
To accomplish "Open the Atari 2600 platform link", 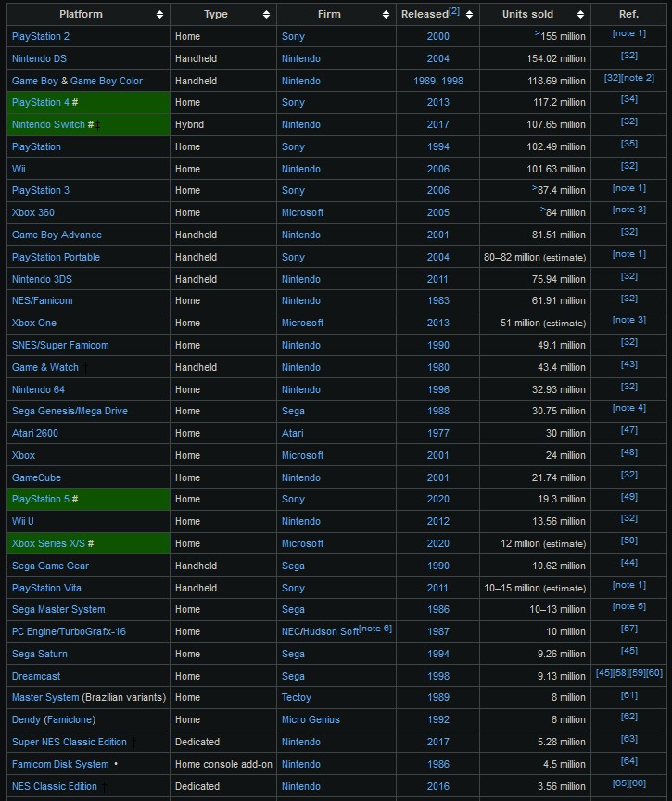I will [x=34, y=433].
